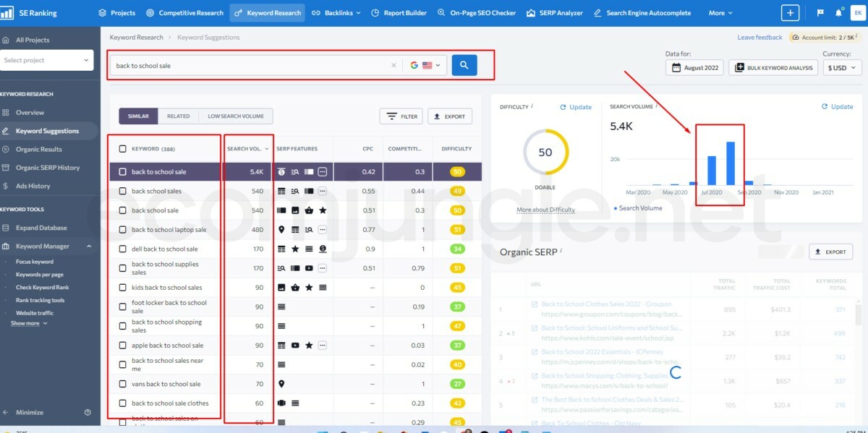Click the plus add button in header
The height and width of the screenshot is (433, 868).
[x=791, y=13]
